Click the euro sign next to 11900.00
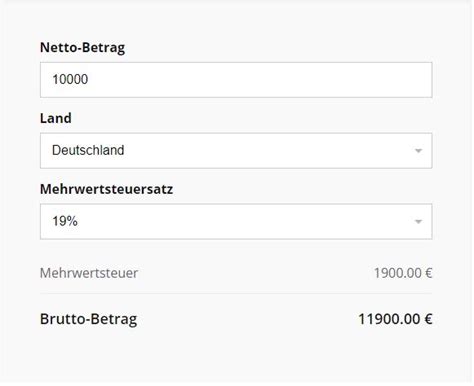This screenshot has height=386, width=474. (429, 319)
